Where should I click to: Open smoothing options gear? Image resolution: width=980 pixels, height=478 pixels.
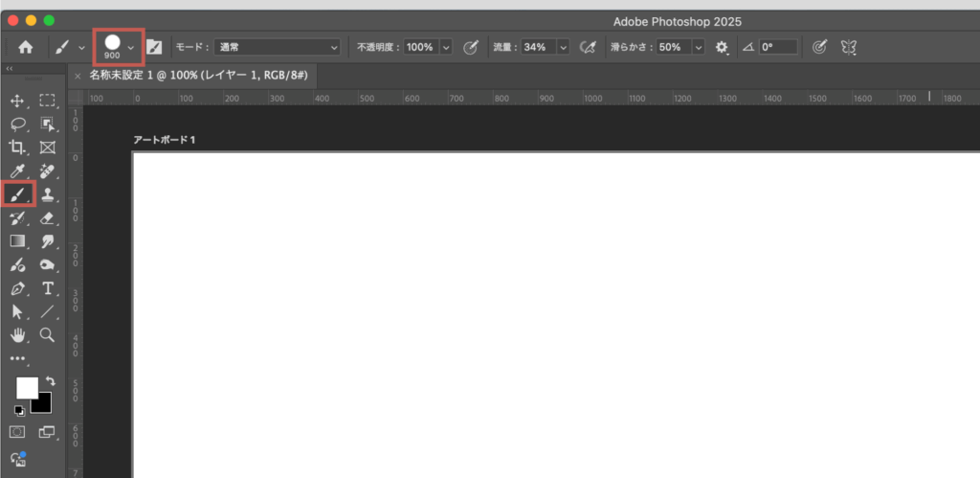tap(722, 47)
